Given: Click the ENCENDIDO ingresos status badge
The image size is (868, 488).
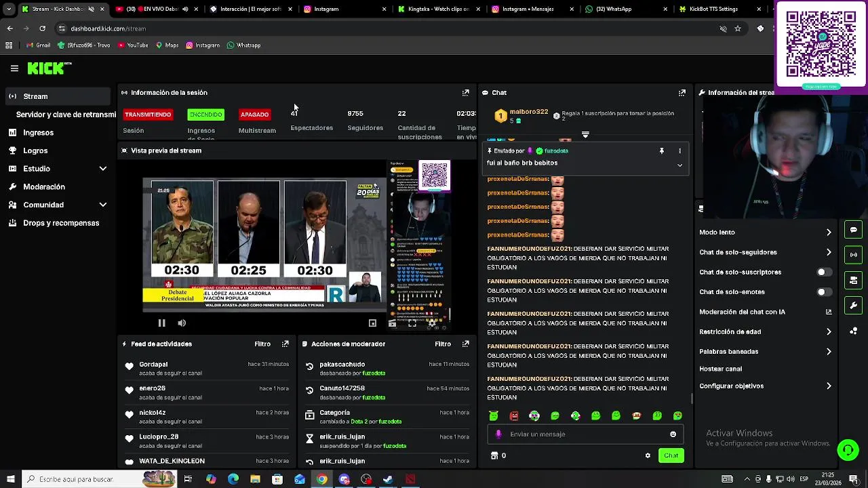Looking at the screenshot, I should 205,115.
